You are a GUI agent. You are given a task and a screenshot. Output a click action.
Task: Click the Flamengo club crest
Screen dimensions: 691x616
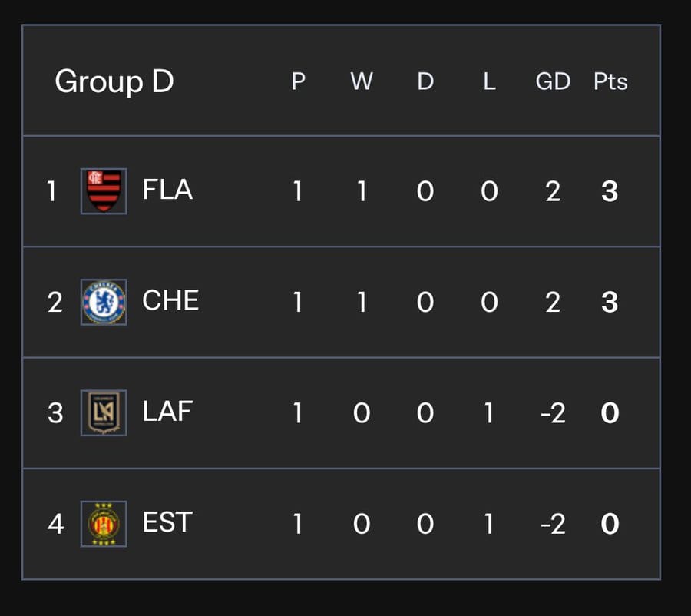104,191
